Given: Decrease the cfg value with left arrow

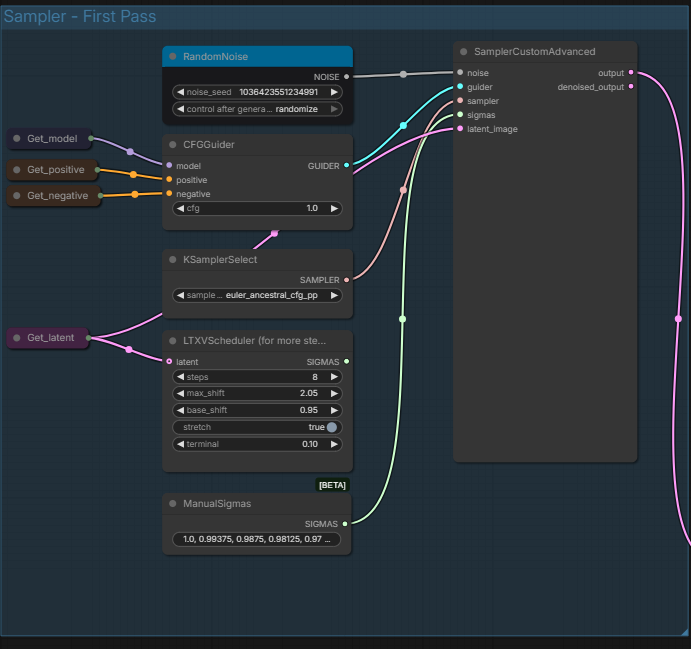Looking at the screenshot, I should point(179,209).
